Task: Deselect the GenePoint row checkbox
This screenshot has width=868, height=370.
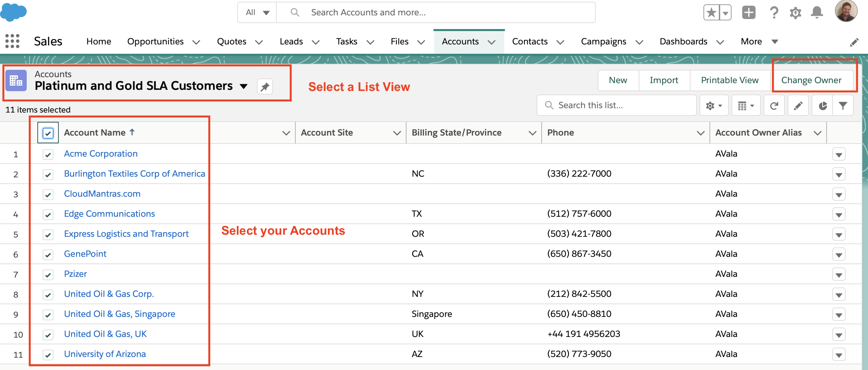Action: pyautogui.click(x=48, y=255)
